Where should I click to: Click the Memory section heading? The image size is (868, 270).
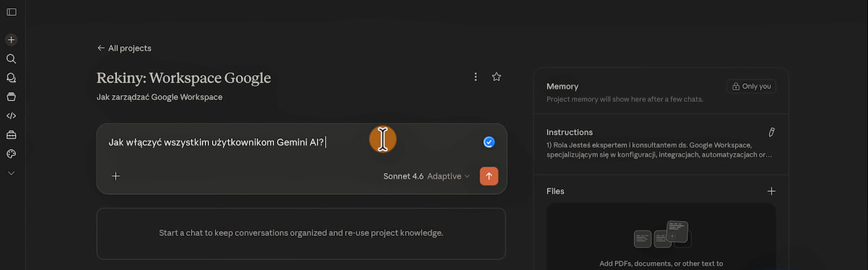point(563,86)
